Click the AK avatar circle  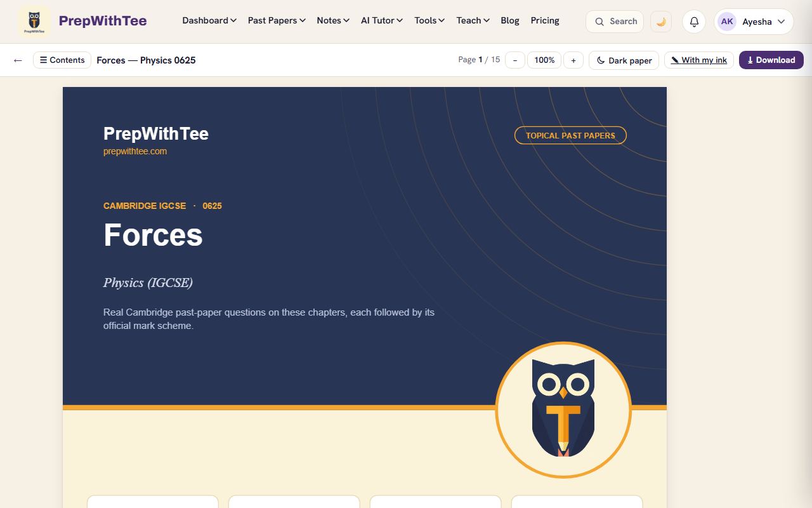point(727,22)
